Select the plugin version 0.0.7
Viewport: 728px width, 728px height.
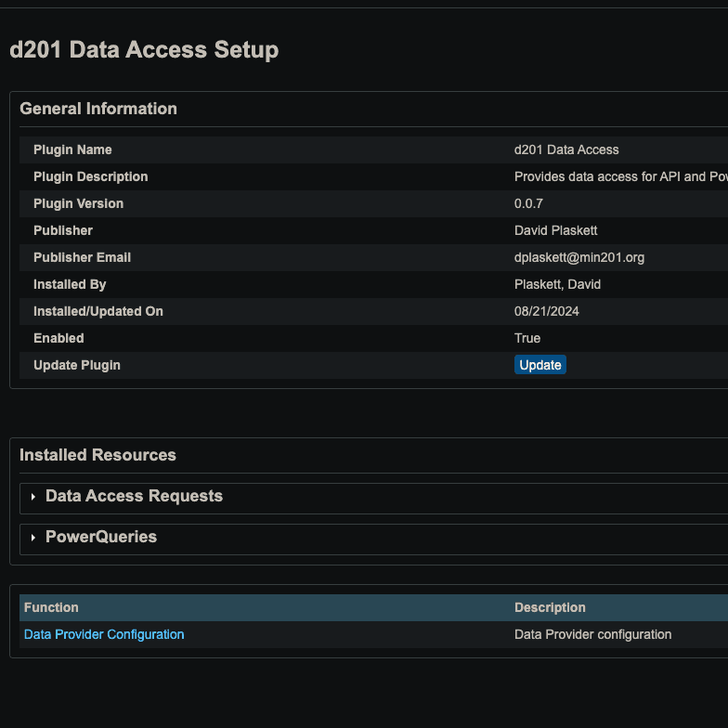[528, 203]
